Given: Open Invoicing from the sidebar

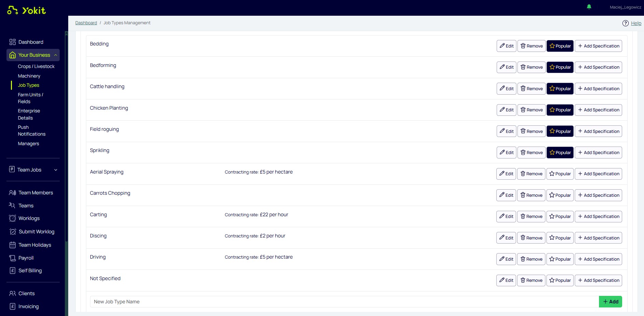Looking at the screenshot, I should pyautogui.click(x=28, y=306).
